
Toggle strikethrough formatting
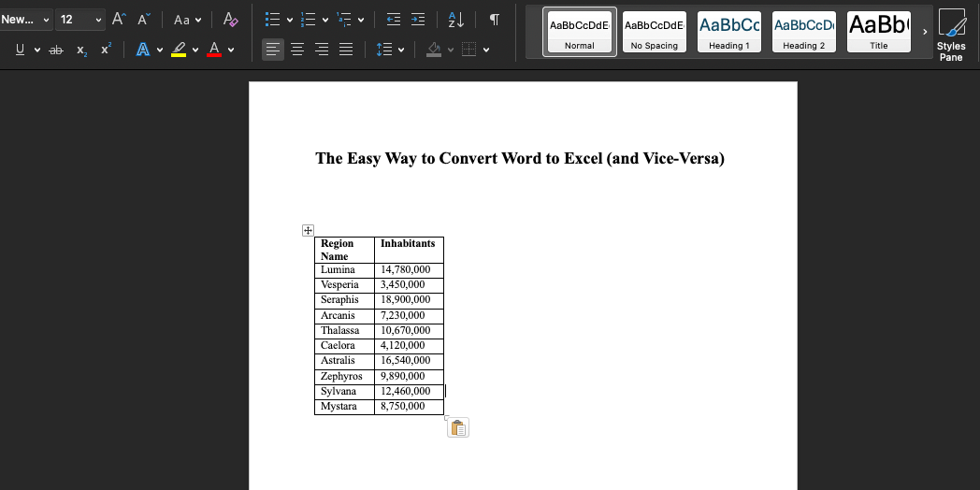click(x=56, y=50)
